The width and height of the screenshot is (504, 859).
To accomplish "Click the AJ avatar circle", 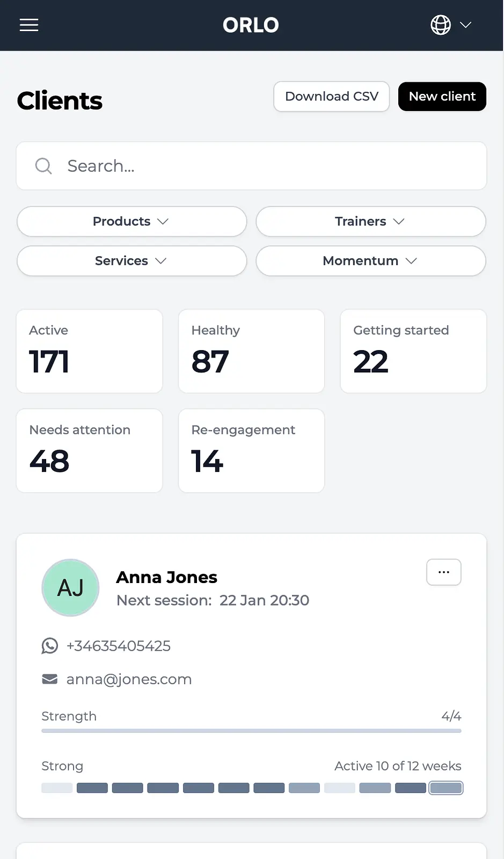I will coord(70,588).
